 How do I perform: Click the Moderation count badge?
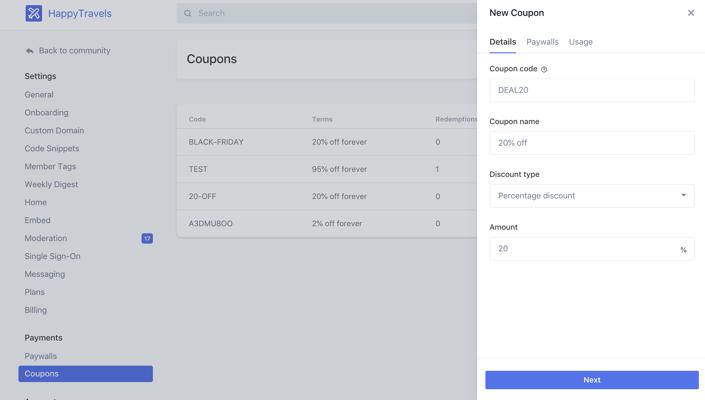(147, 238)
